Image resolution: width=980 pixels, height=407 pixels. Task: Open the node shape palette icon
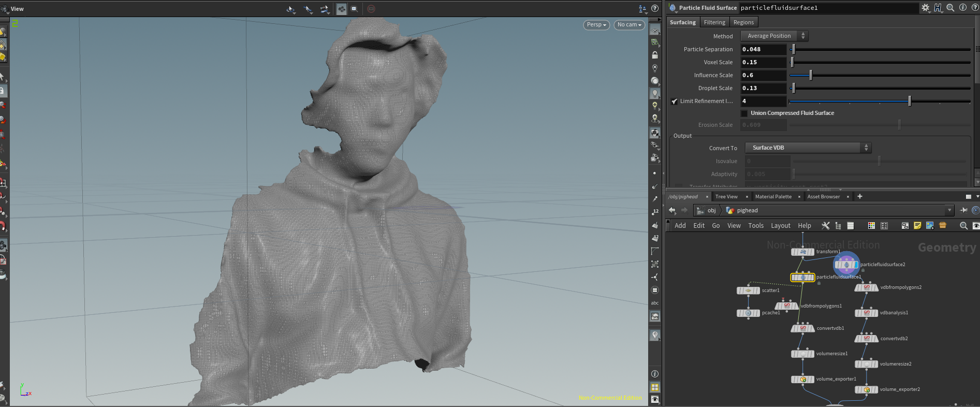(884, 226)
